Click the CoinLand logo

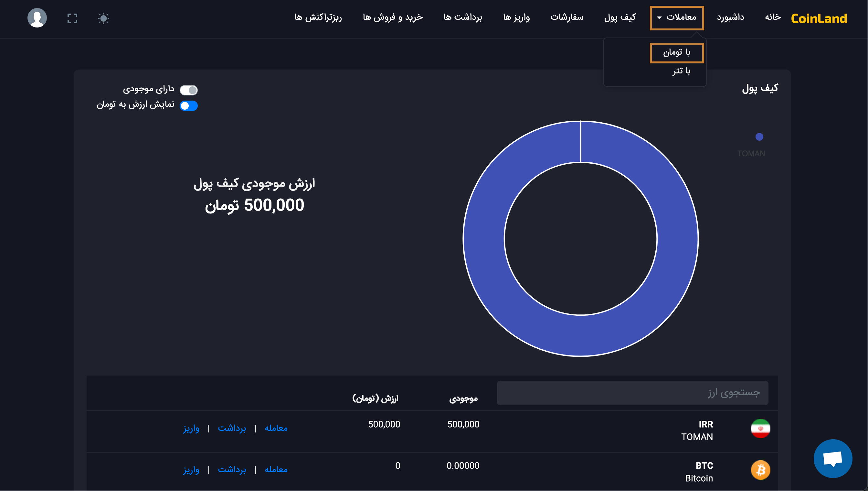(x=819, y=18)
